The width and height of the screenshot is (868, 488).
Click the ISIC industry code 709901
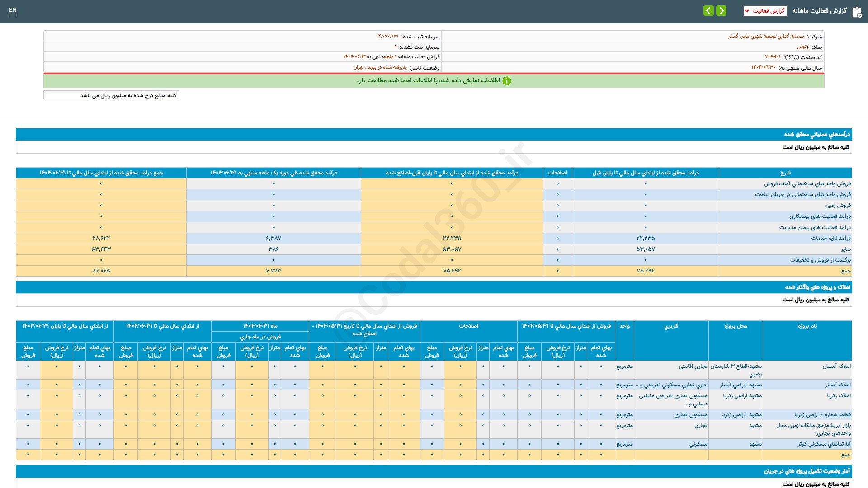(773, 57)
